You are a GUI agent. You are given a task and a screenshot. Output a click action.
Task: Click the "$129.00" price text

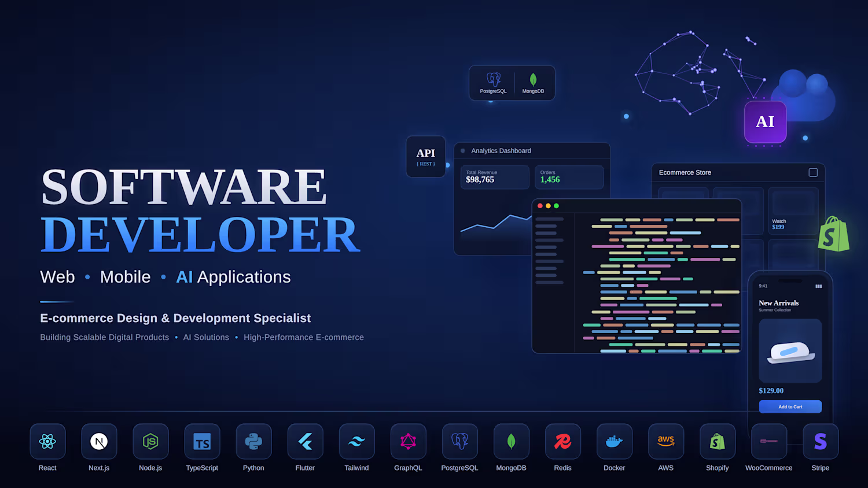coord(771,391)
